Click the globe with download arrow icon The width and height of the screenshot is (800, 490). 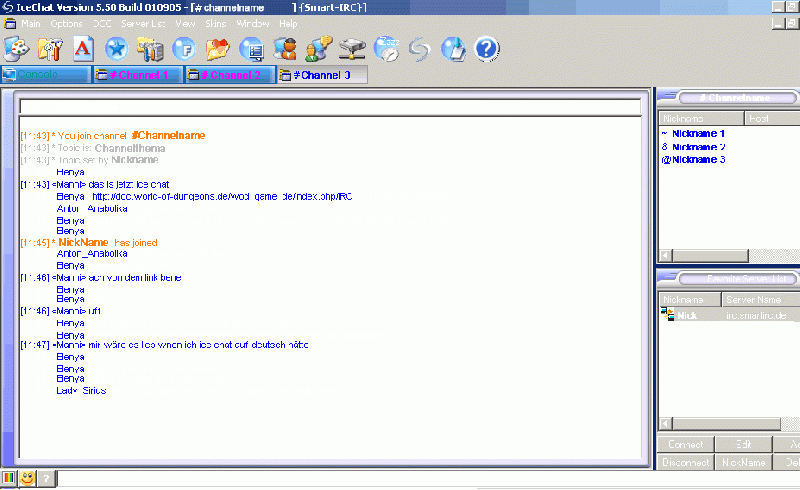click(453, 49)
